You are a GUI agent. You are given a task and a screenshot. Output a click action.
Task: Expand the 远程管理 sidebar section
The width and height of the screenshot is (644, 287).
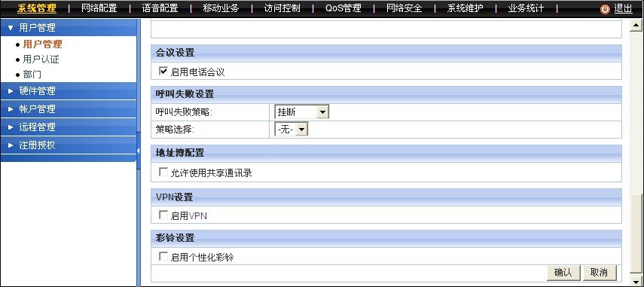tap(69, 127)
